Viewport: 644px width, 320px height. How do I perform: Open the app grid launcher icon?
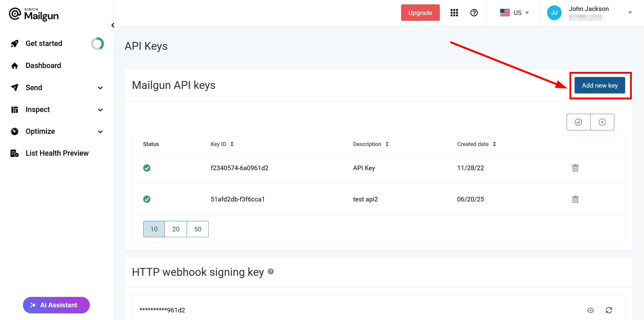point(454,13)
